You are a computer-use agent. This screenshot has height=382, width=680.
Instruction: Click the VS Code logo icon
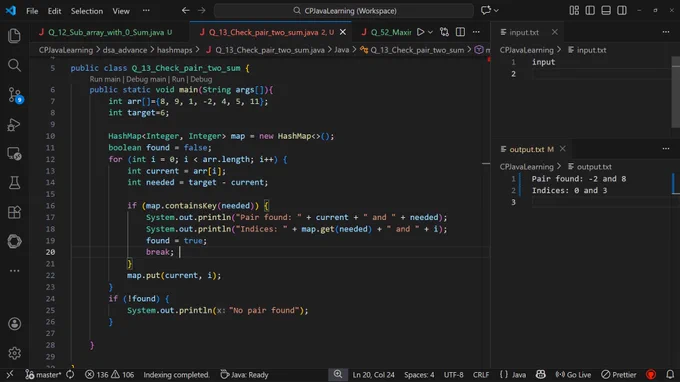(x=10, y=10)
